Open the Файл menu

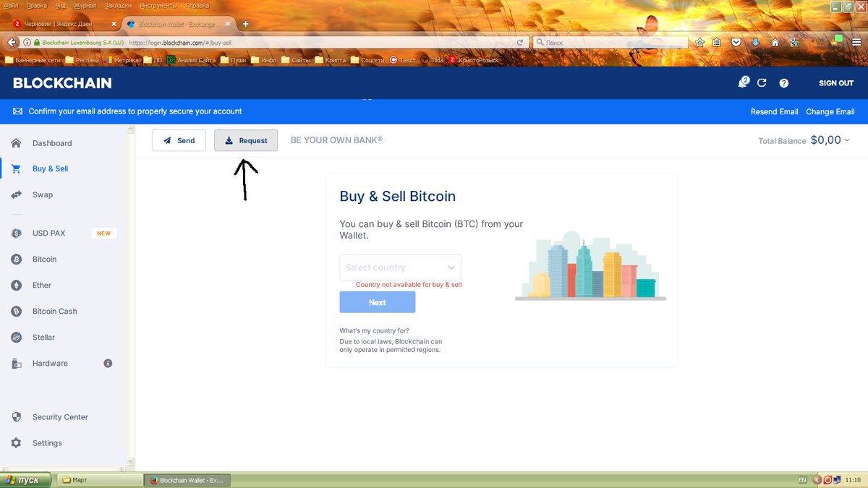(x=11, y=5)
